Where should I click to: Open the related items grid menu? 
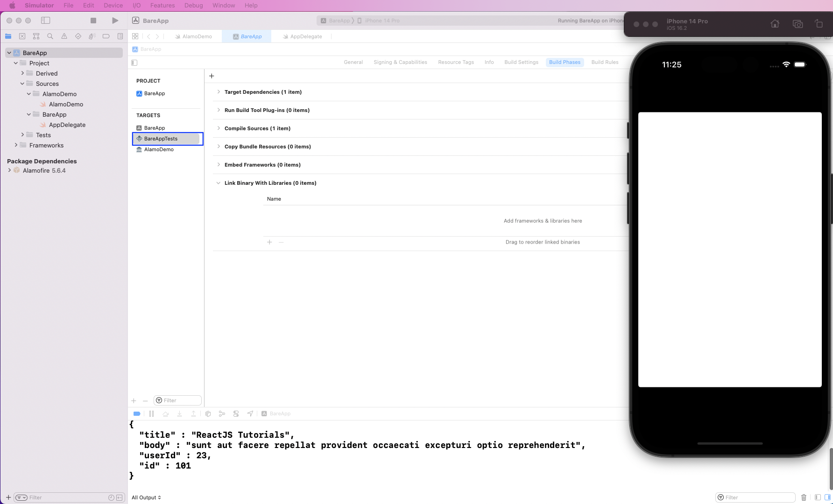coord(135,36)
